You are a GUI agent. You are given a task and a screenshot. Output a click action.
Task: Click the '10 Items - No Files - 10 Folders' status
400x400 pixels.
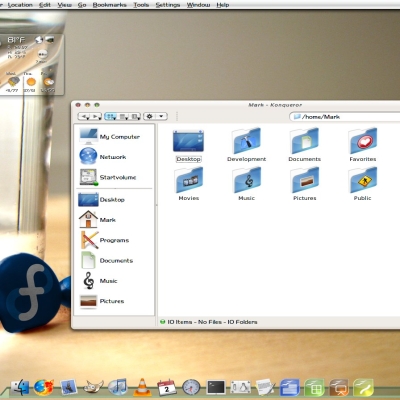click(x=212, y=322)
